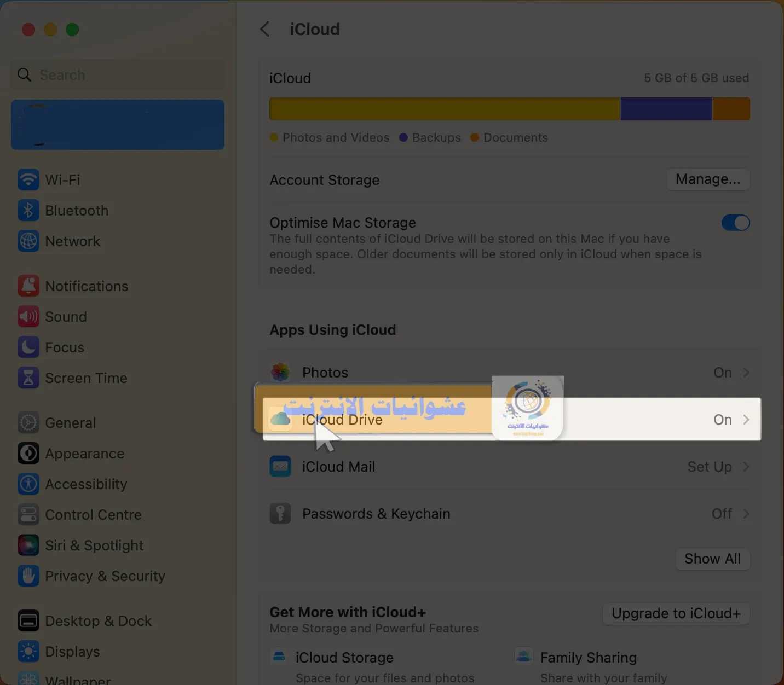The width and height of the screenshot is (784, 685).
Task: Click the Privacy & Security hand icon
Action: coord(28,576)
